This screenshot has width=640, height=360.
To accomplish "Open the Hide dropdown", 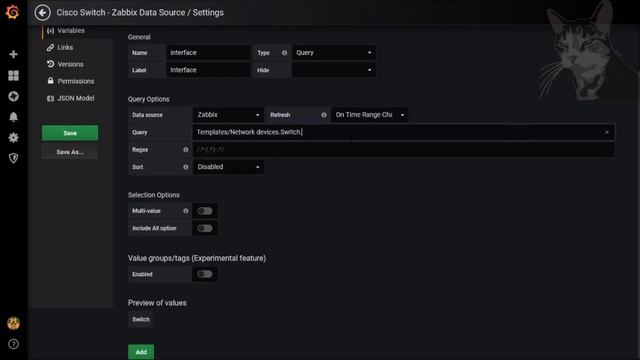I will [334, 70].
